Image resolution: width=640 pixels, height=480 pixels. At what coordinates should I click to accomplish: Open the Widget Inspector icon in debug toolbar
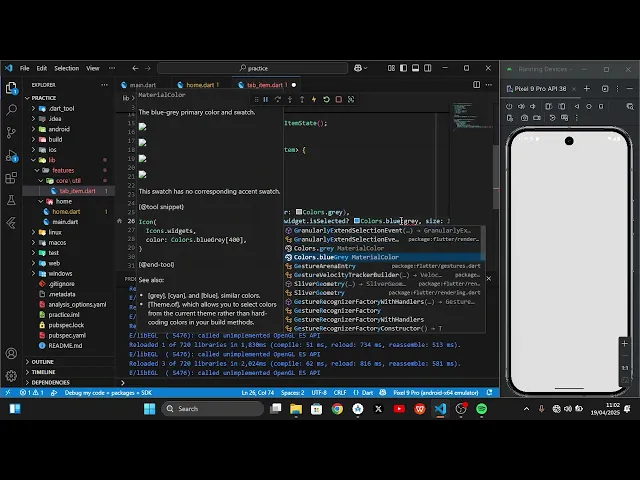351,99
